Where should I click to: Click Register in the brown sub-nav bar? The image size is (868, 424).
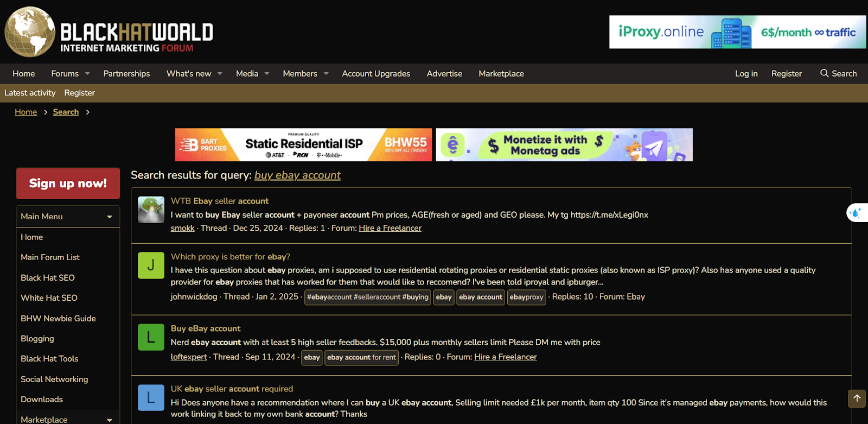[x=80, y=93]
